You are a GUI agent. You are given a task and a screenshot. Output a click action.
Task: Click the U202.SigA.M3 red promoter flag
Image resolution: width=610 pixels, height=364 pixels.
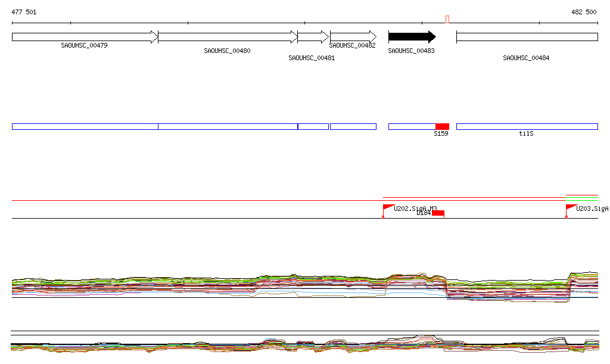(x=388, y=208)
